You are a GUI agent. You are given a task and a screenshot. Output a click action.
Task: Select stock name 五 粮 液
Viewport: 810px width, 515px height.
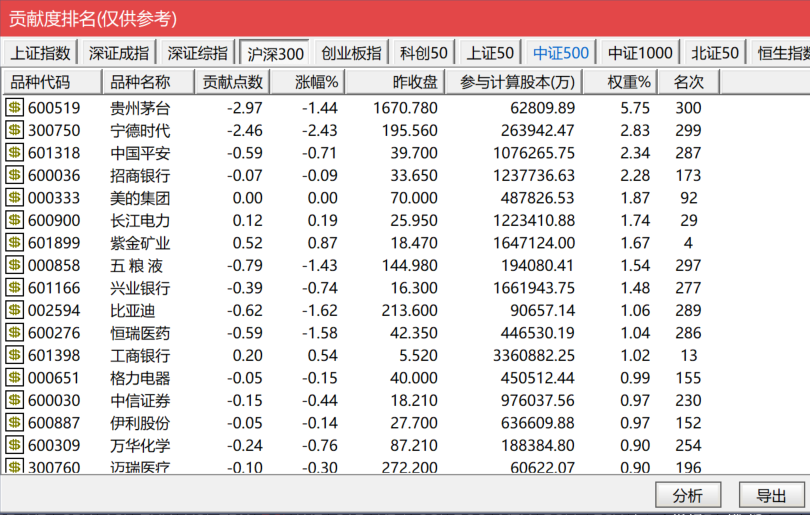point(136,266)
